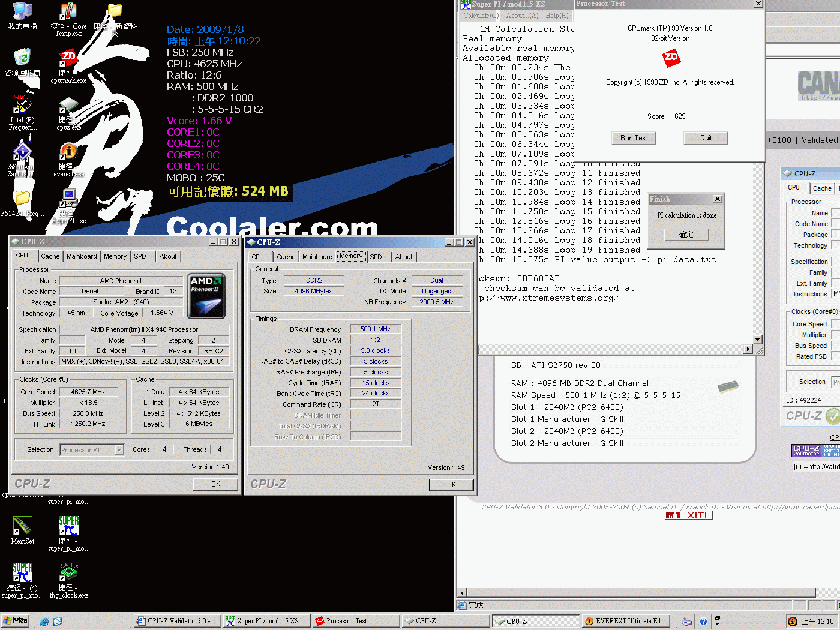Click OK in the left CPU-Z window
This screenshot has height=630, width=840.
(x=215, y=484)
